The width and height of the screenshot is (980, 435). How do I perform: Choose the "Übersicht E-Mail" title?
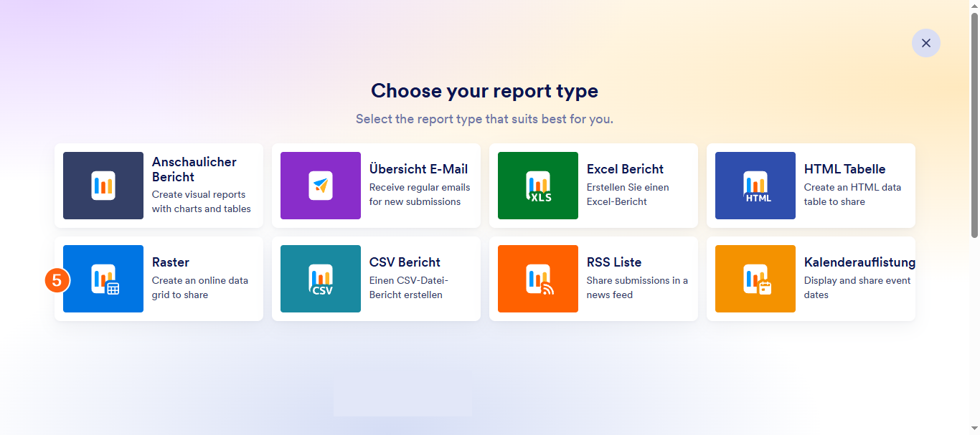tap(418, 169)
